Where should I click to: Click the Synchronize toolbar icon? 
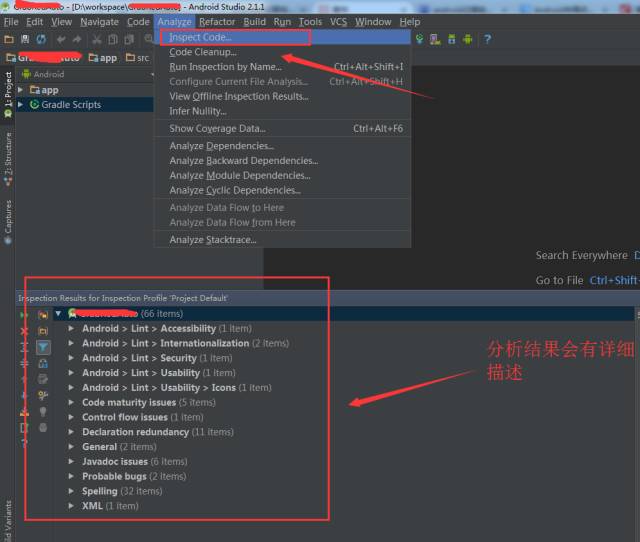click(x=41, y=39)
